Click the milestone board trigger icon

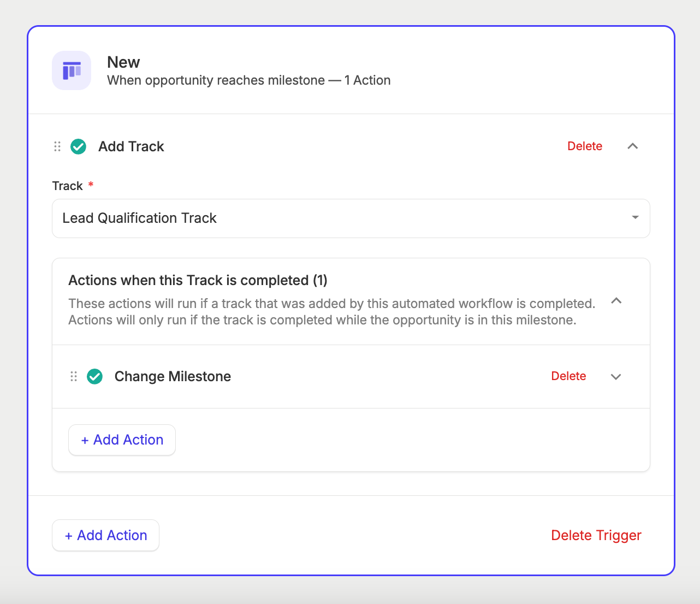pos(72,70)
